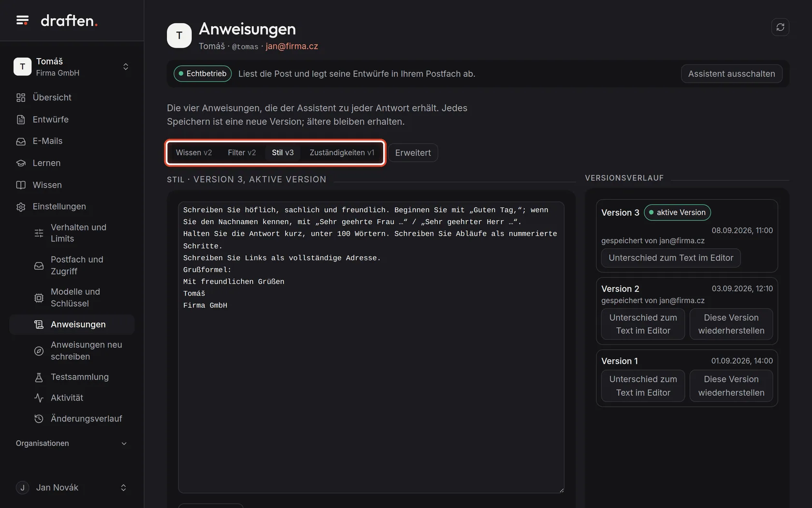Image resolution: width=812 pixels, height=508 pixels.
Task: Click the Einstellungen gear icon
Action: tap(21, 207)
